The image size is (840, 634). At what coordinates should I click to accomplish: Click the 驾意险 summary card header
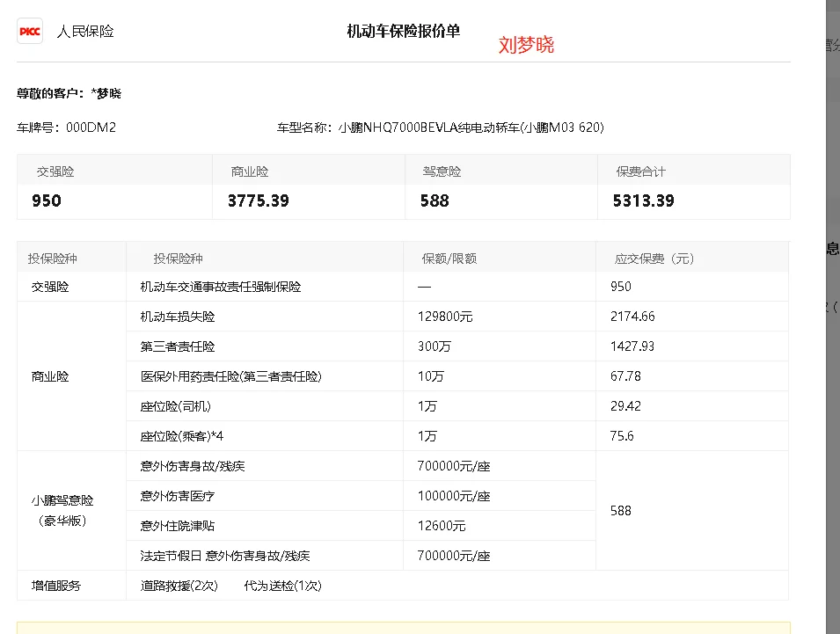442,171
